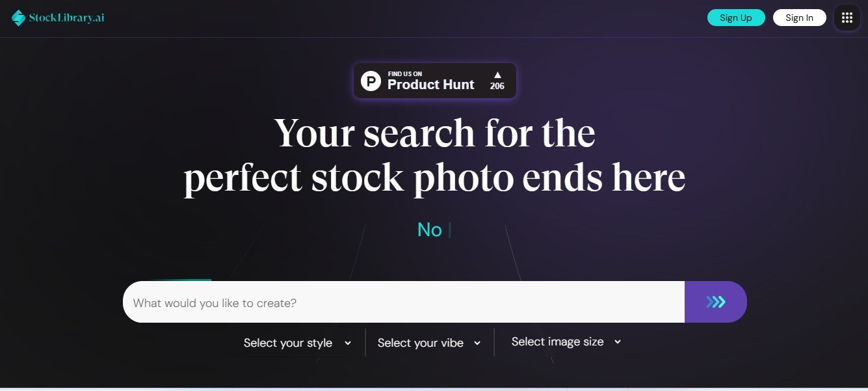Click the StockLibrary.ai brand name text
The height and width of the screenshot is (391, 868).
click(66, 18)
